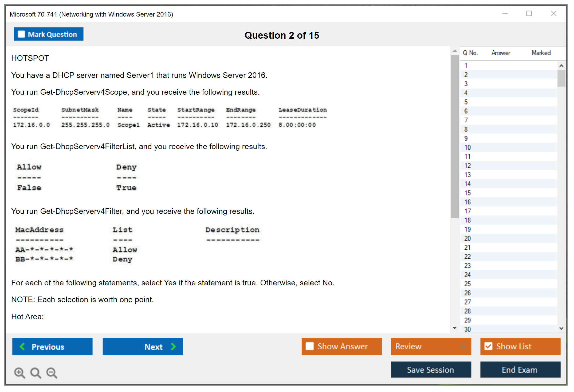The height and width of the screenshot is (392, 574).
Task: Click the reset zoom magnifier icon
Action: click(x=36, y=373)
